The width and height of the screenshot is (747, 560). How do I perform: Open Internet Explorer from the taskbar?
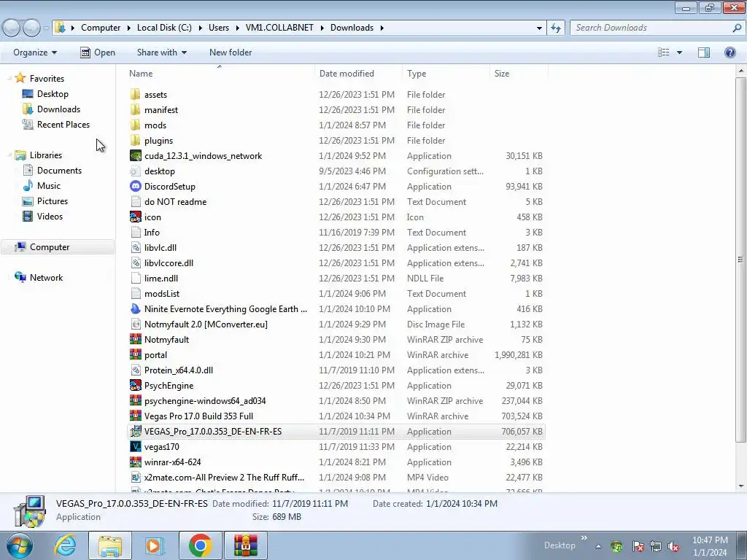point(65,545)
